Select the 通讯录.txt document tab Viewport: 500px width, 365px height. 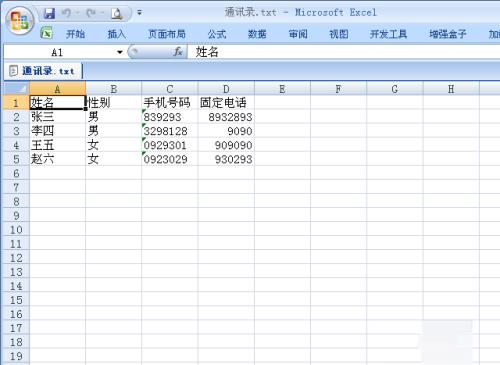pyautogui.click(x=43, y=71)
